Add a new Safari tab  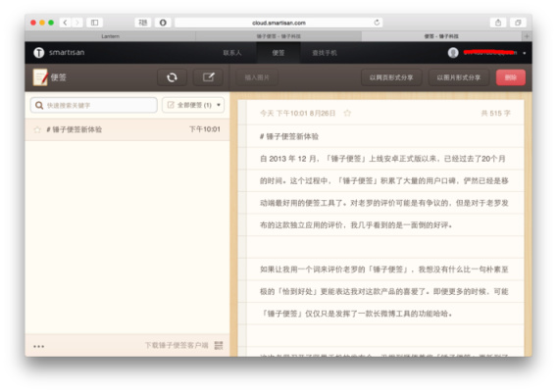pyautogui.click(x=527, y=36)
